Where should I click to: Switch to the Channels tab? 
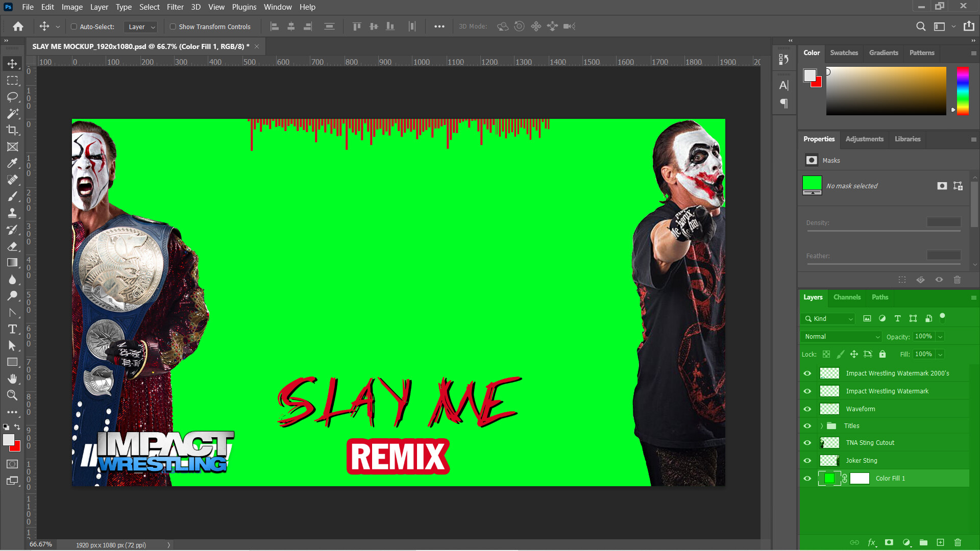[x=847, y=297]
